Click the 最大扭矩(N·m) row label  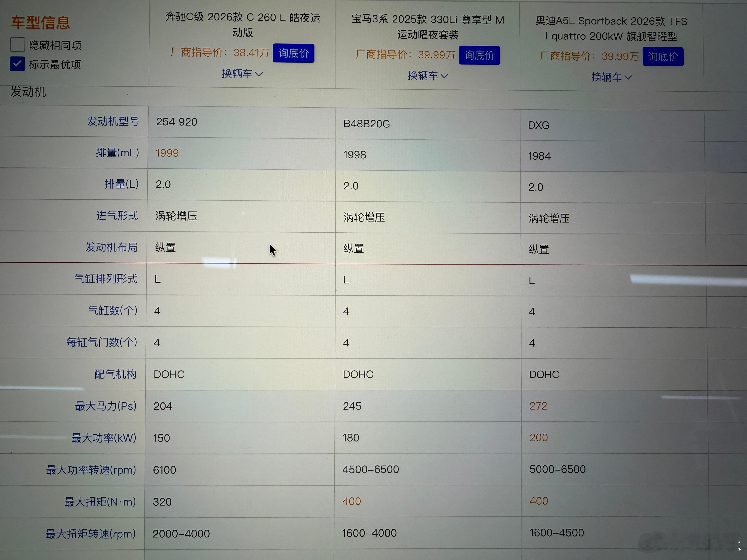[x=100, y=502]
